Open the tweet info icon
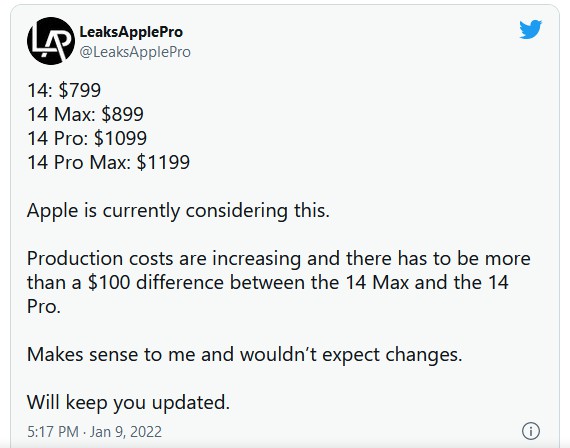 (531, 431)
